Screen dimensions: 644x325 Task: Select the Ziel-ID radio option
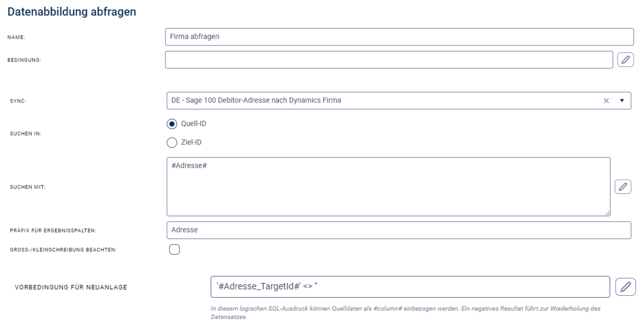[172, 142]
